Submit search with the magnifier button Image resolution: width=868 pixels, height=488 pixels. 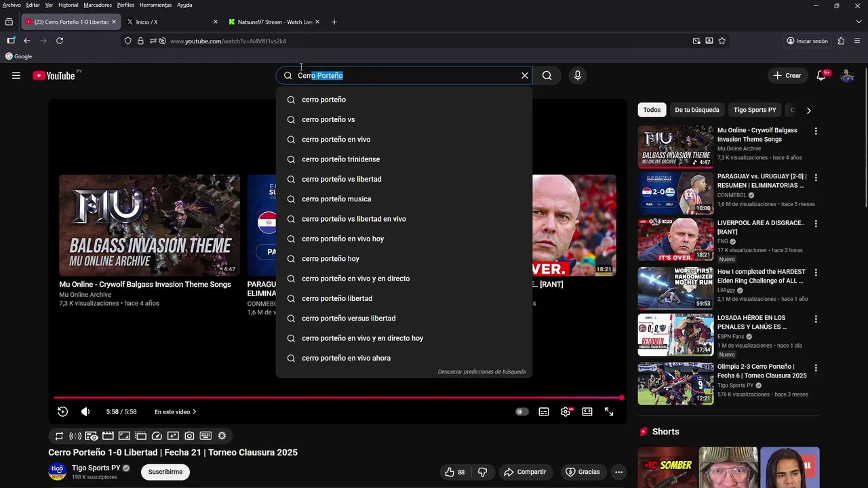click(547, 75)
